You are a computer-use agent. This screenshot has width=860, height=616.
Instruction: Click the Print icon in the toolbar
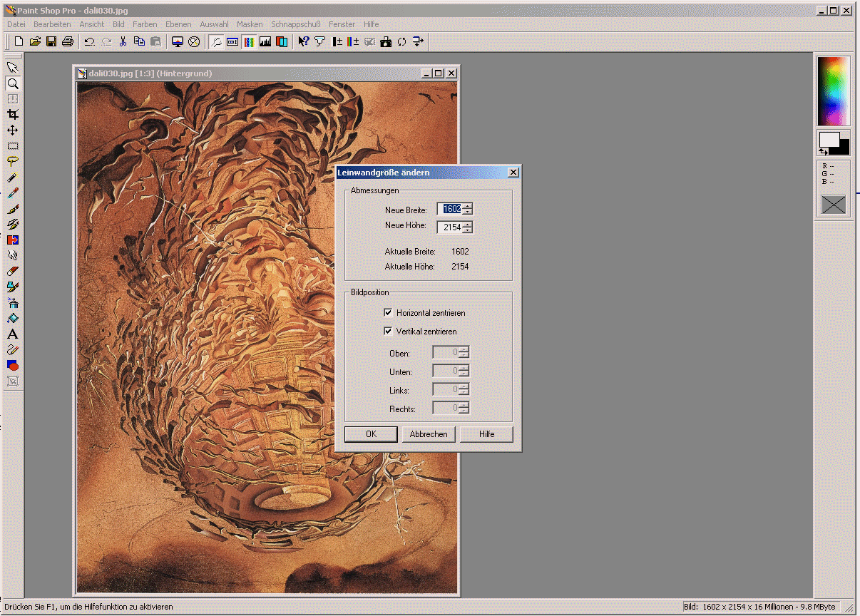click(68, 41)
